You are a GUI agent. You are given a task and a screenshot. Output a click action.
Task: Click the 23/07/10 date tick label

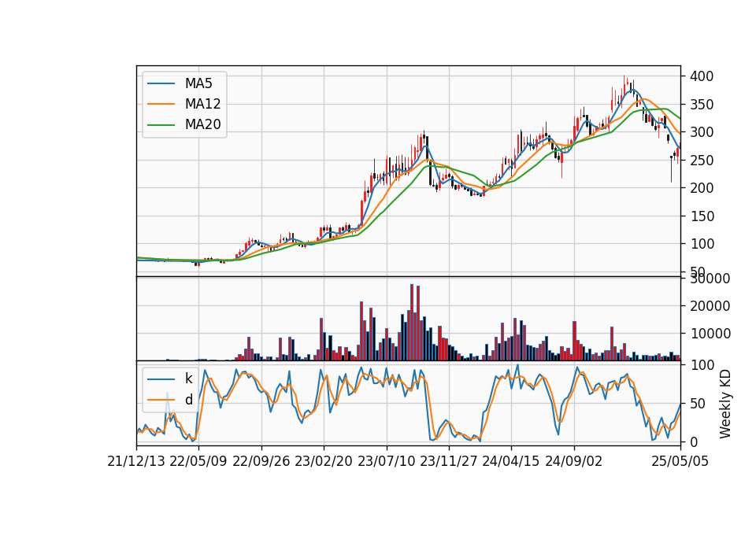pos(386,462)
